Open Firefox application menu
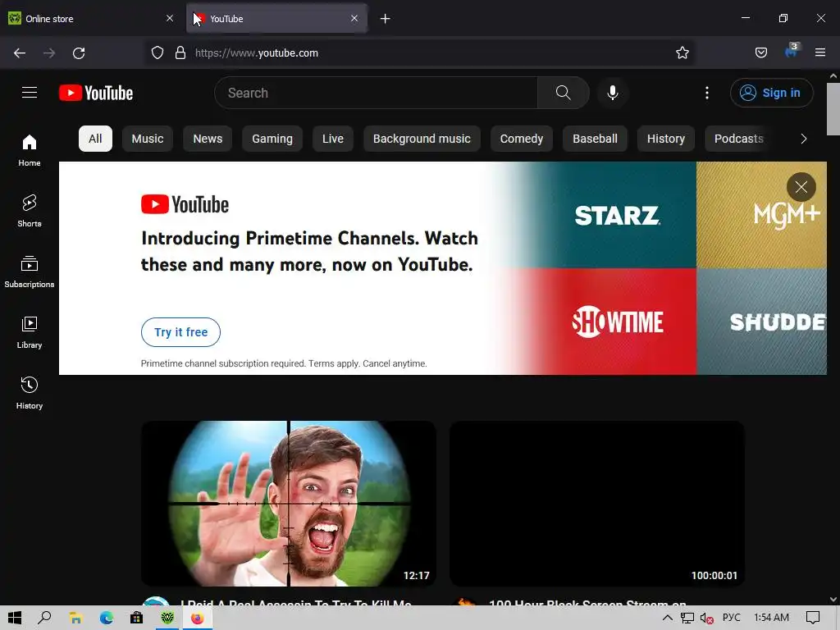The width and height of the screenshot is (840, 630). (x=820, y=52)
